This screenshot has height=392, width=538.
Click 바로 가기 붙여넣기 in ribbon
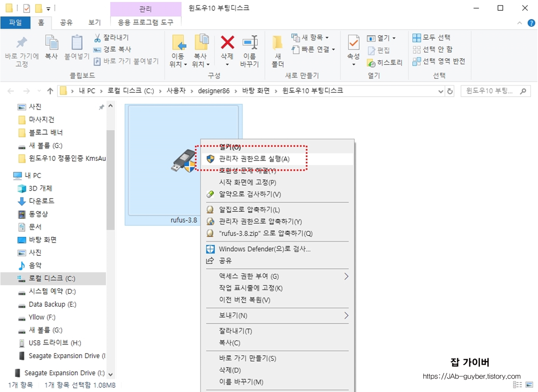click(x=126, y=61)
